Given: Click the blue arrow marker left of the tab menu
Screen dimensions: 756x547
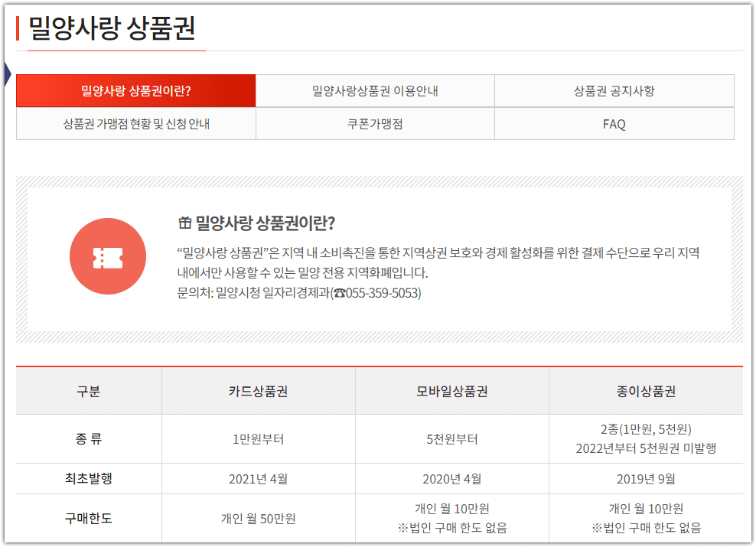Looking at the screenshot, I should [x=5, y=74].
